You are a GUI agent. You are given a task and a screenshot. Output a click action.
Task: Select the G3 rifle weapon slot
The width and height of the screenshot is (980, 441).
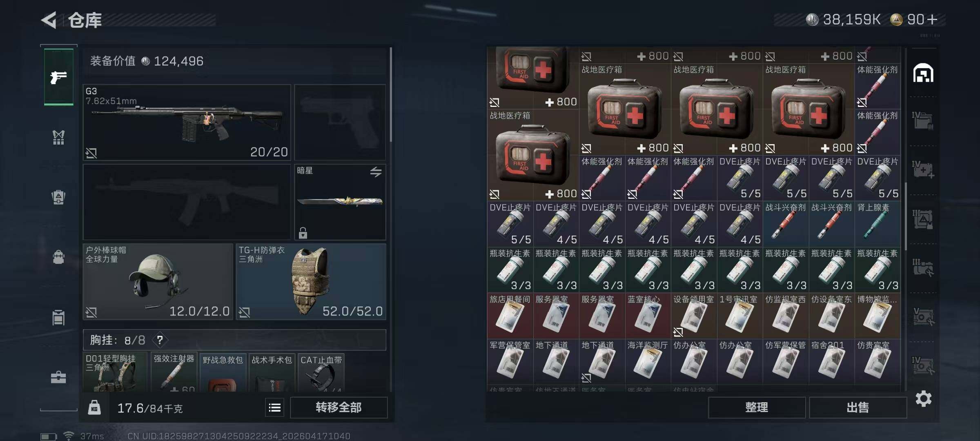tap(187, 122)
